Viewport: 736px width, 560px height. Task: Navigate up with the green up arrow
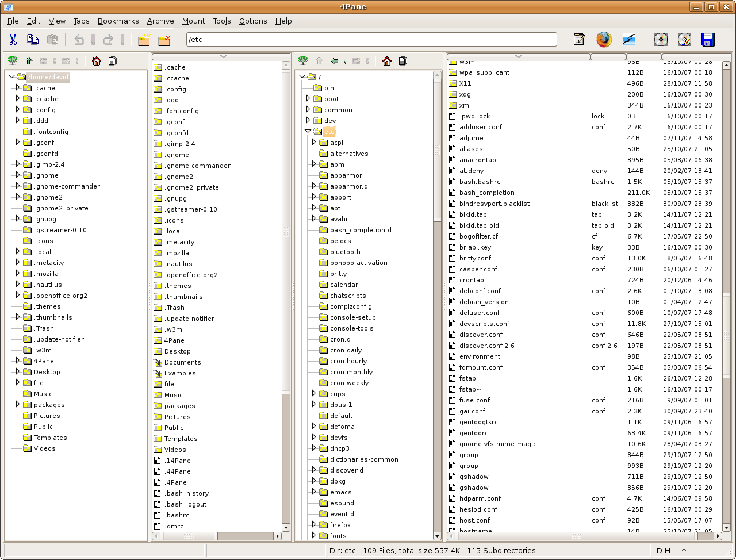click(29, 60)
